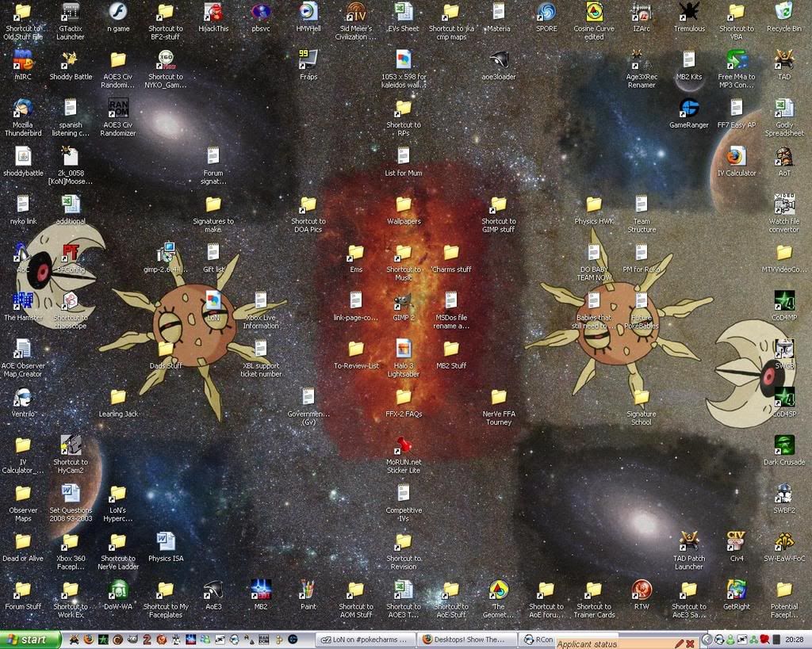Viewport: 812px width, 649px height.
Task: Select the AoE3 desktop icon
Action: pos(213,590)
